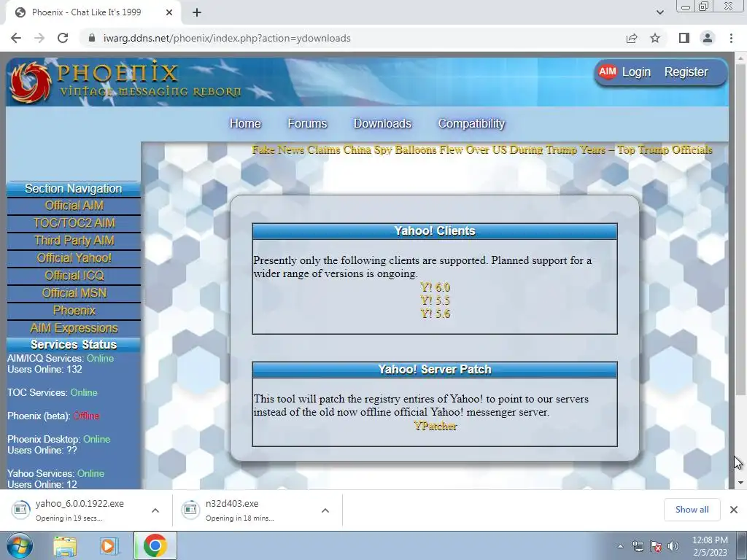Viewport: 747px width, 560px height.
Task: Click 'Users Online: 132' status text
Action: 44,370
